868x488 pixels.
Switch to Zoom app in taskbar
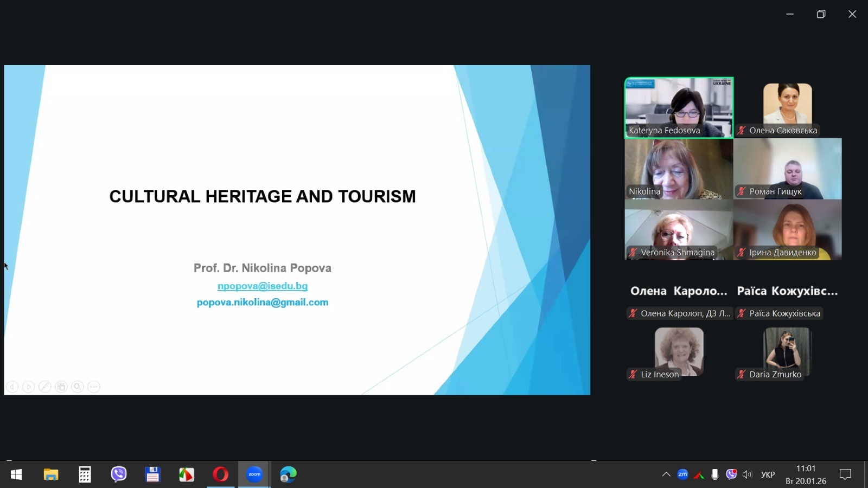click(254, 474)
